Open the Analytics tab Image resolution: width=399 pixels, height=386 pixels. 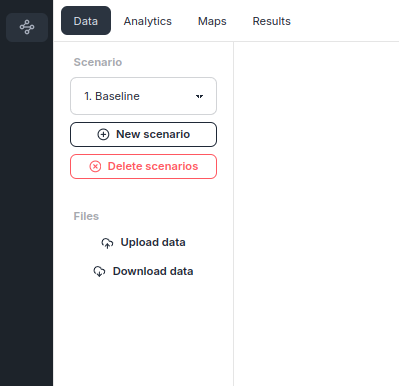point(148,21)
